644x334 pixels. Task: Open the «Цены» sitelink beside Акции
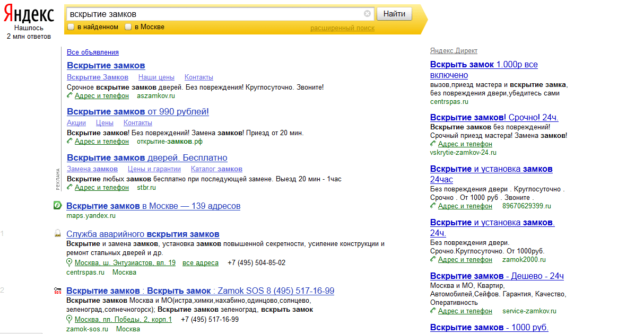[x=105, y=123]
